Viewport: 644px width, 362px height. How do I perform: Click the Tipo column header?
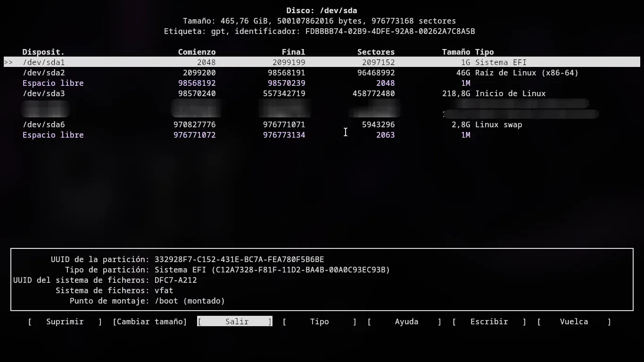[484, 52]
